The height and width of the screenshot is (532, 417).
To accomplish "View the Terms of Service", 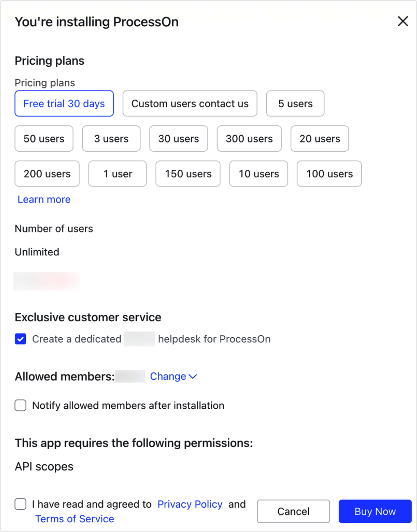I will (x=75, y=518).
